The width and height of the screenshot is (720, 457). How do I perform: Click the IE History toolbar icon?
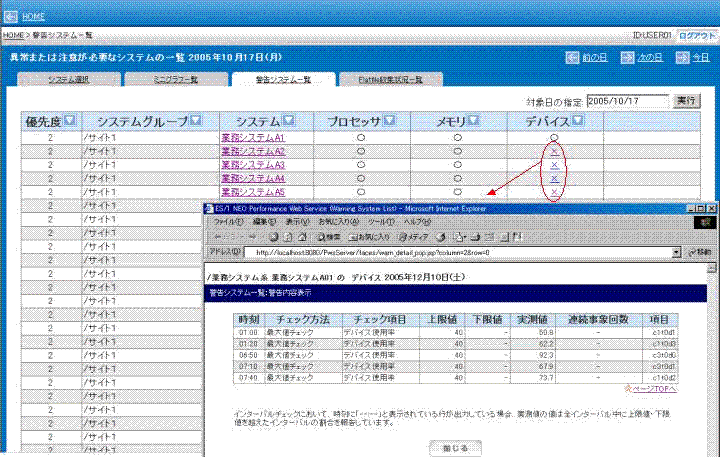pyautogui.click(x=441, y=237)
